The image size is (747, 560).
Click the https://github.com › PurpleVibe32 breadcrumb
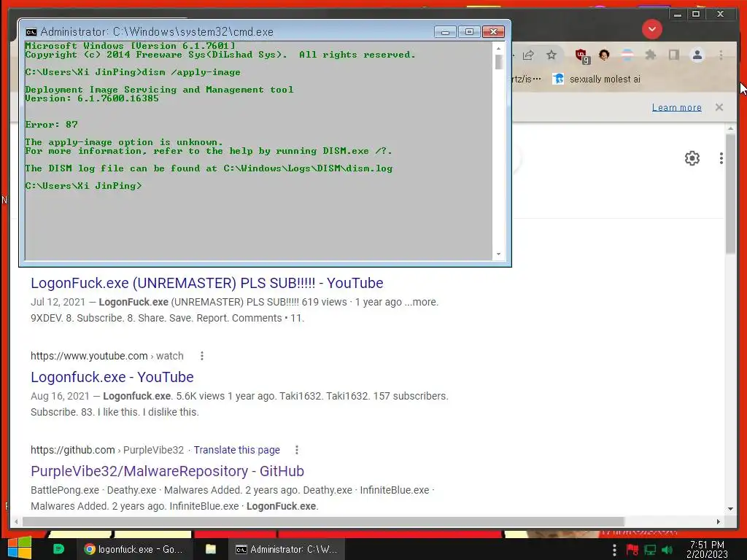[107, 450]
